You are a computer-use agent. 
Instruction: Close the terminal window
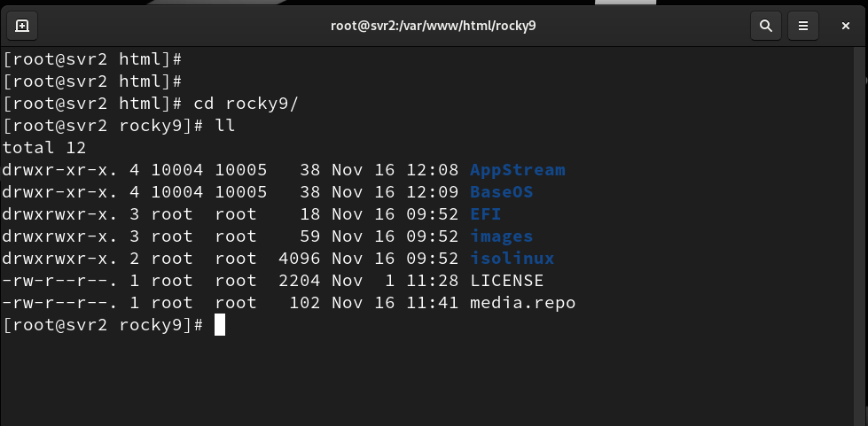(x=846, y=26)
